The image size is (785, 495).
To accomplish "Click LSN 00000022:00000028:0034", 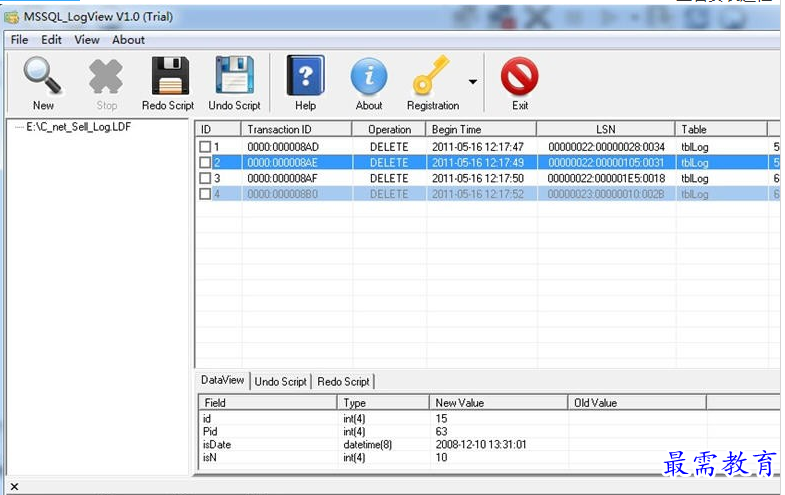I will click(606, 147).
